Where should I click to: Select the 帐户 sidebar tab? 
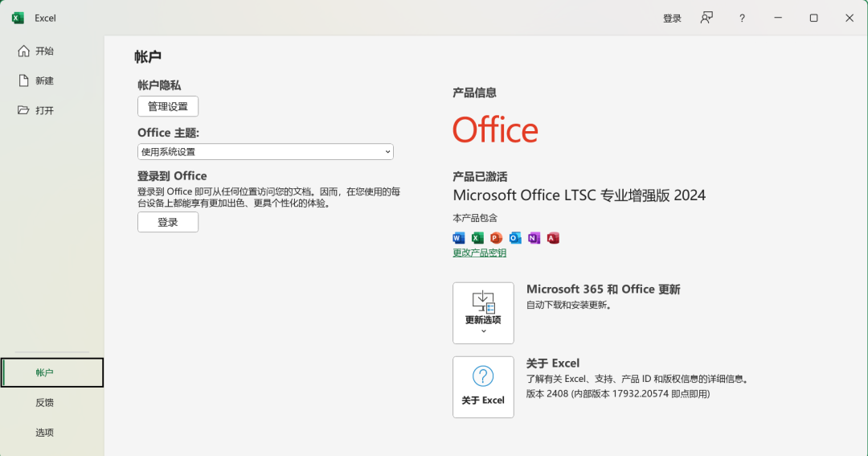(x=52, y=372)
